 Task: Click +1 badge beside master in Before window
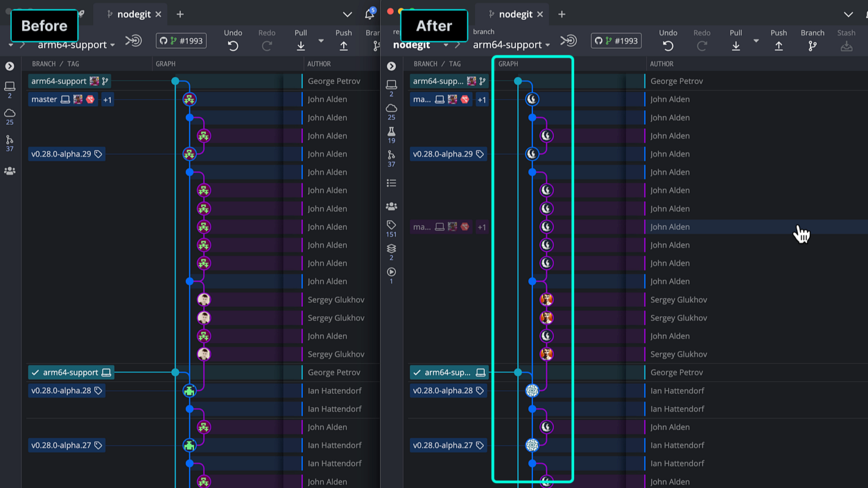coord(107,99)
